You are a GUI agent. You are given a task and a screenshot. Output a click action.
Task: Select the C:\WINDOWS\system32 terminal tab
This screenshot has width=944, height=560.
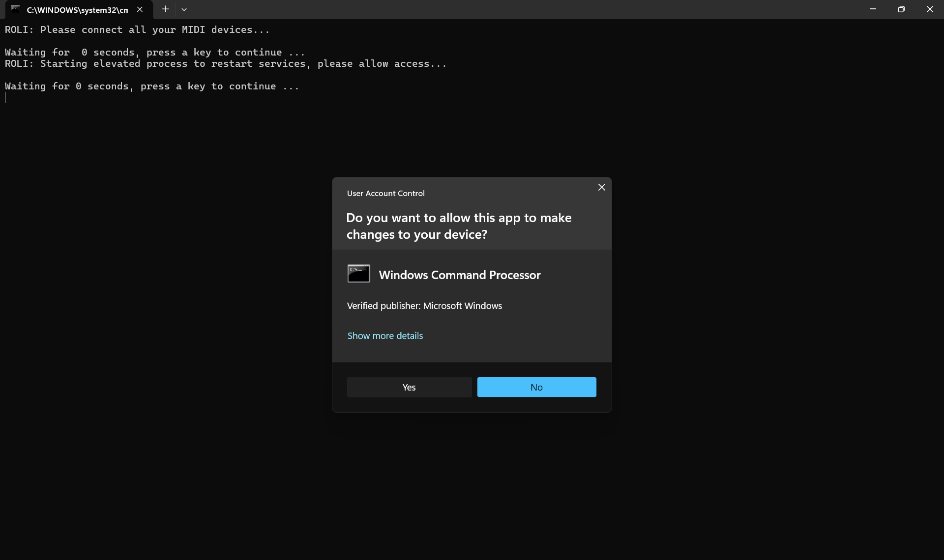click(x=77, y=10)
